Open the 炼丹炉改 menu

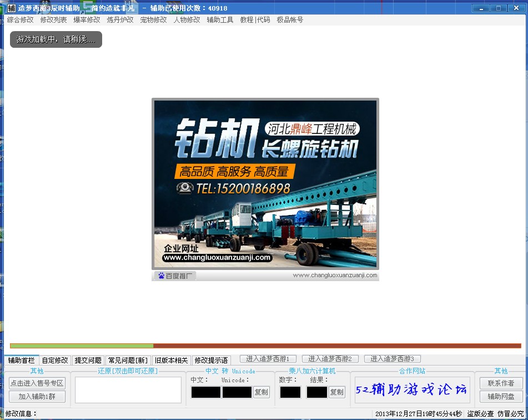[120, 20]
